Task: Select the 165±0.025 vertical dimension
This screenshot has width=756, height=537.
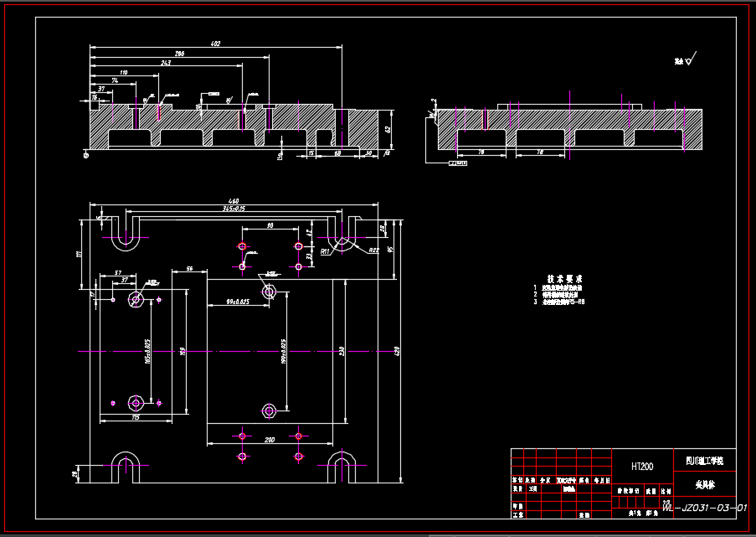Action: click(147, 351)
